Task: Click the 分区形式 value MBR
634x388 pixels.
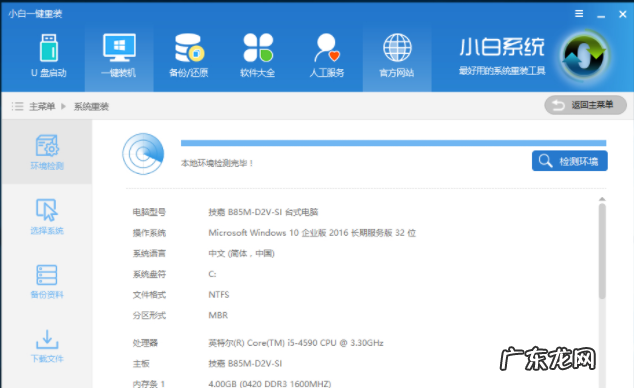Action: [x=218, y=315]
